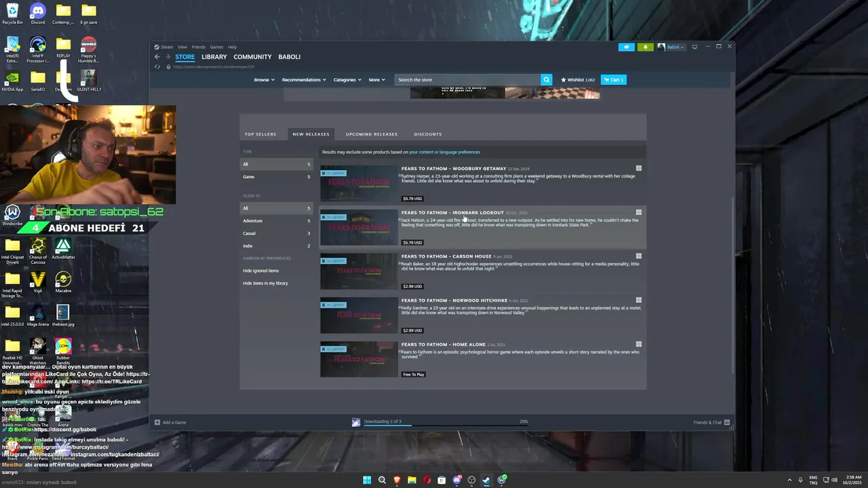The width and height of the screenshot is (868, 488).
Task: Open the Friends menu
Action: pos(198,47)
